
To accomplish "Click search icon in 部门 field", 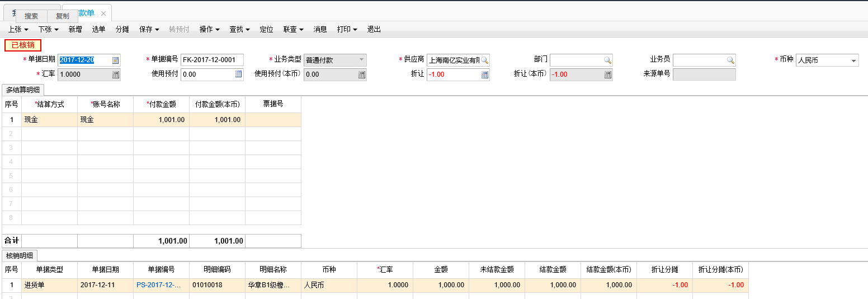I will (607, 60).
